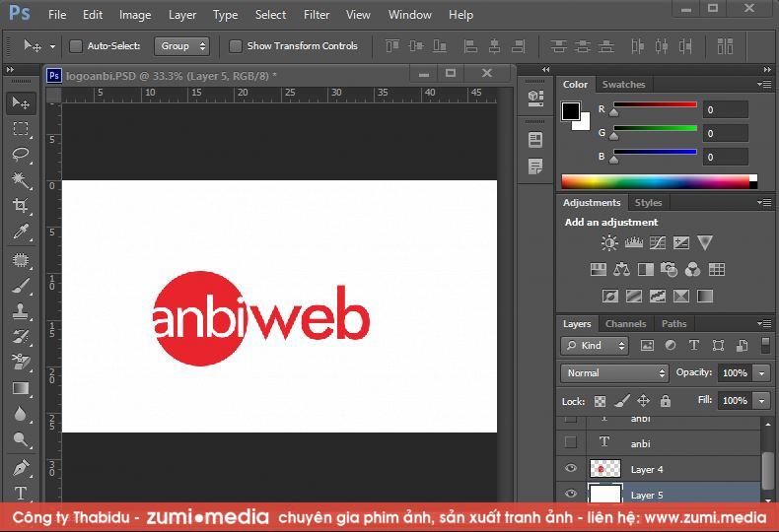Click the lock all icon in Layers

point(666,401)
